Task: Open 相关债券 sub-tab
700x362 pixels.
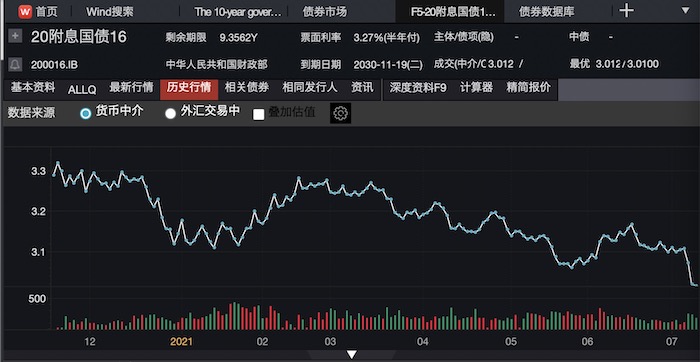Action: tap(247, 87)
